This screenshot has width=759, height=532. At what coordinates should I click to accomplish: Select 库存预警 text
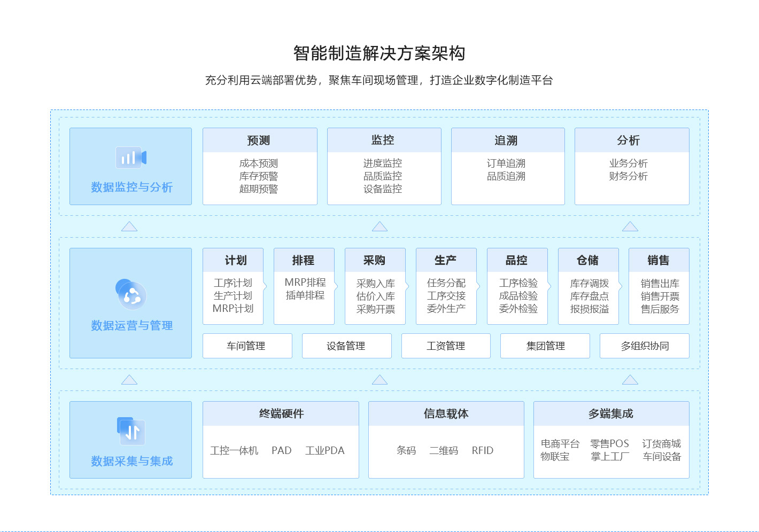point(259,176)
